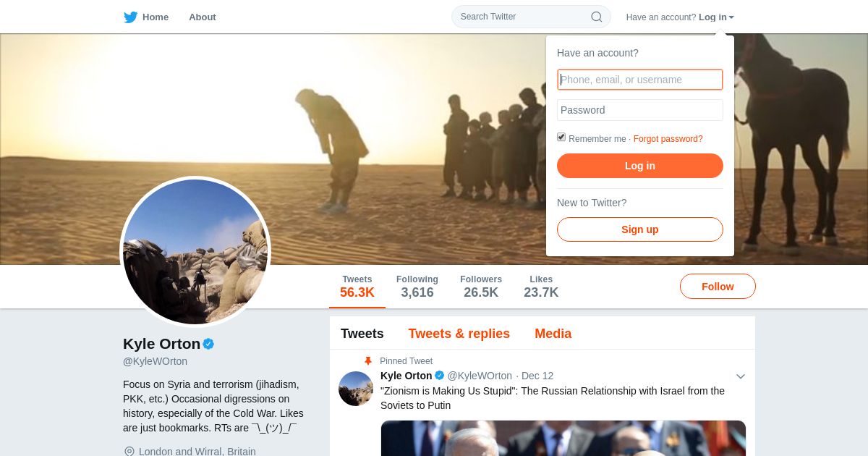This screenshot has height=456, width=868.
Task: Click the Sign up button
Action: pyautogui.click(x=640, y=229)
